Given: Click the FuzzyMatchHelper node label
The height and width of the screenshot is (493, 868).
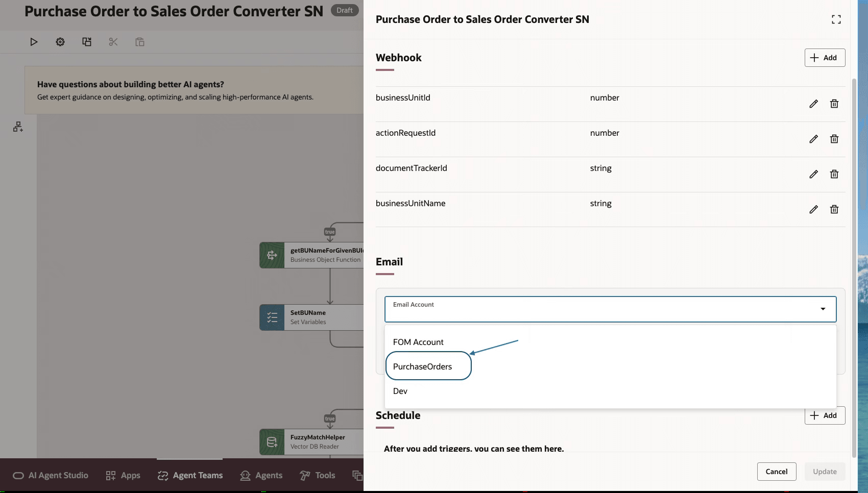Looking at the screenshot, I should point(318,437).
